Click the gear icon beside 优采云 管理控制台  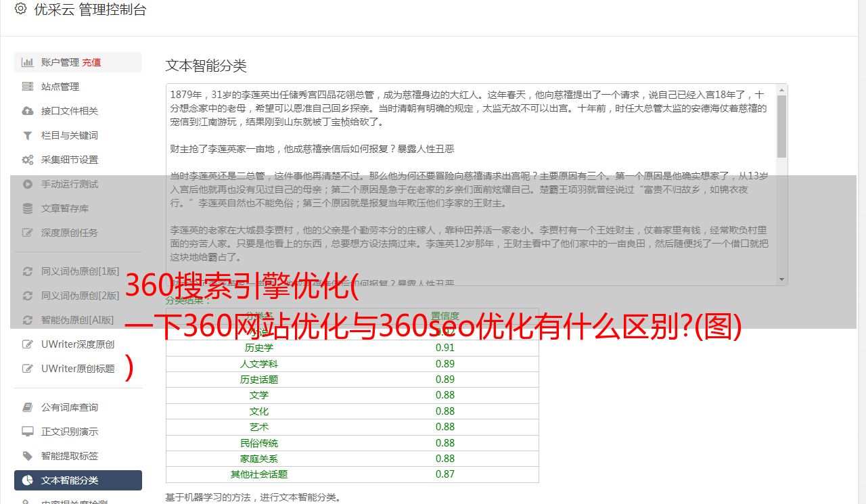tap(20, 9)
